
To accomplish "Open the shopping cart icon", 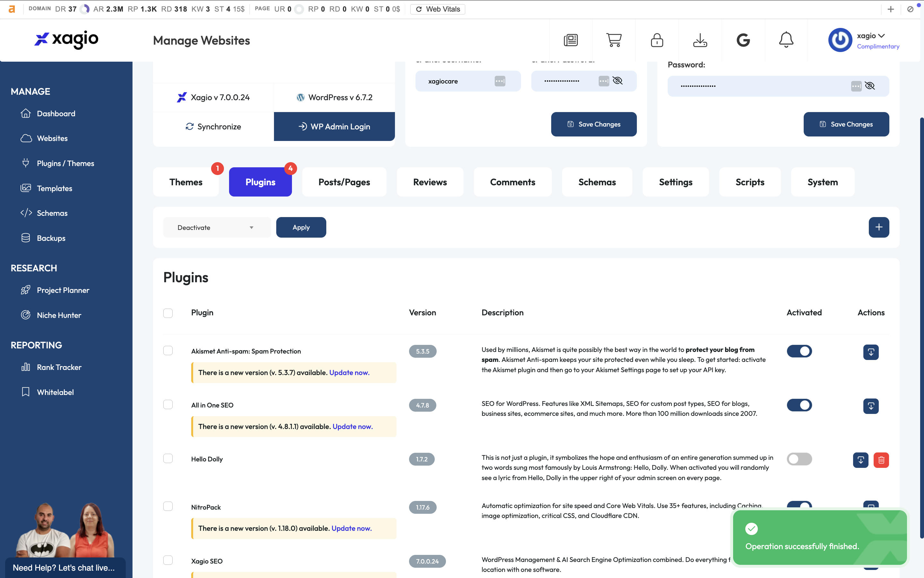I will click(x=614, y=40).
